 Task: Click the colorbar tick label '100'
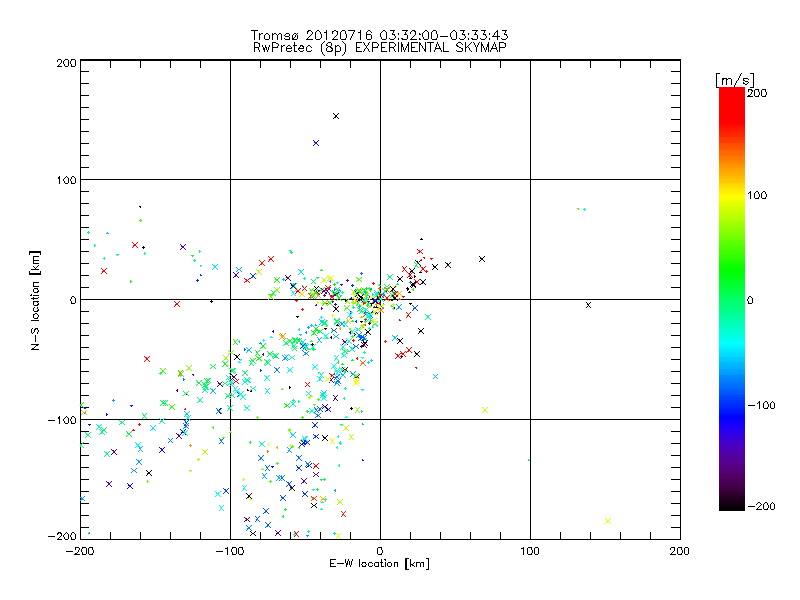point(757,195)
